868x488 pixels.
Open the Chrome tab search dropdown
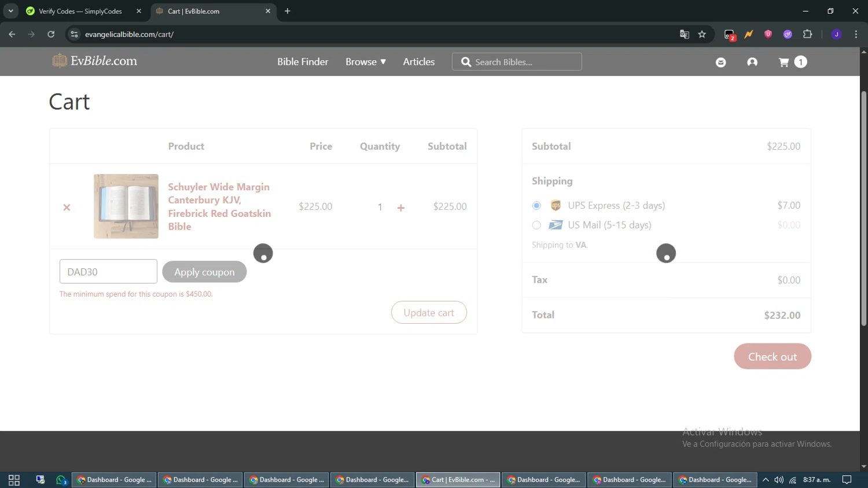pyautogui.click(x=11, y=11)
